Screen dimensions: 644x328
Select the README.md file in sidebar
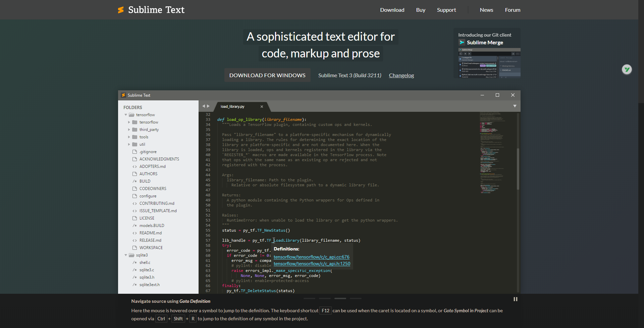150,233
